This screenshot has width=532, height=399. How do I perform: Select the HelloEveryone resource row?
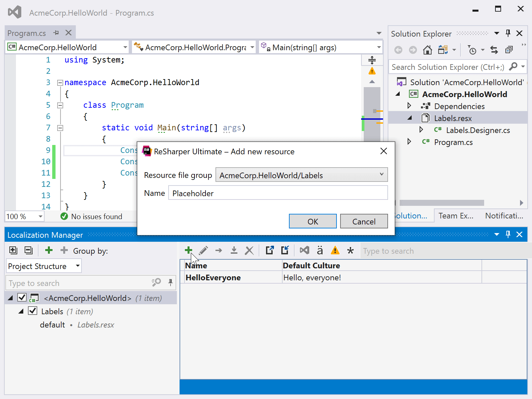pos(353,277)
